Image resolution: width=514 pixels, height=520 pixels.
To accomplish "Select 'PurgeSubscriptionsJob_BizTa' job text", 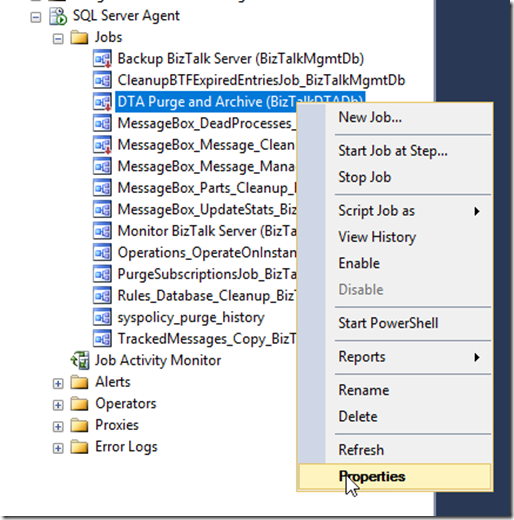I will click(207, 275).
